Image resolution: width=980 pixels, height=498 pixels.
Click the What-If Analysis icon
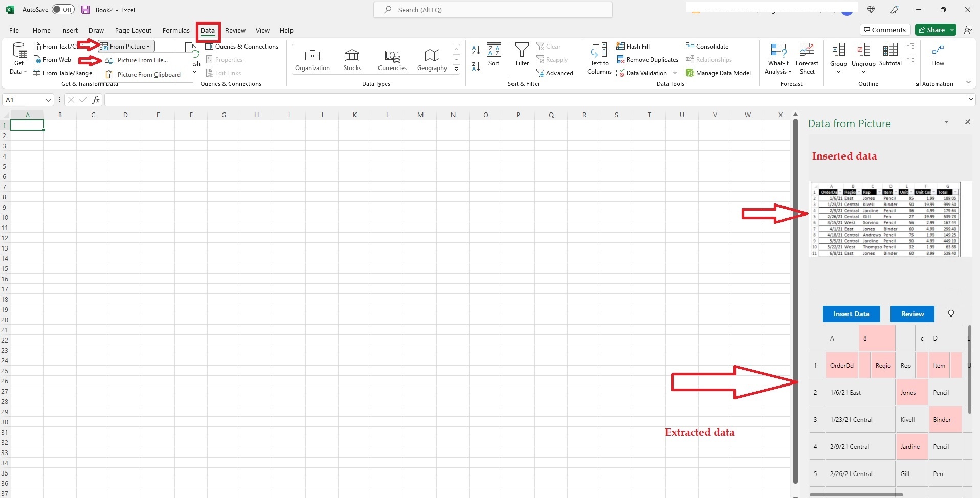point(777,56)
